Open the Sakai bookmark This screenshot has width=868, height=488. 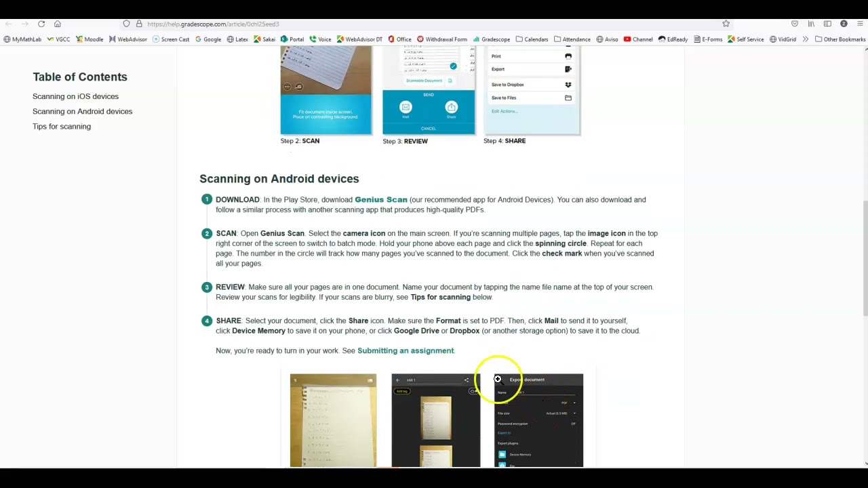(x=264, y=39)
